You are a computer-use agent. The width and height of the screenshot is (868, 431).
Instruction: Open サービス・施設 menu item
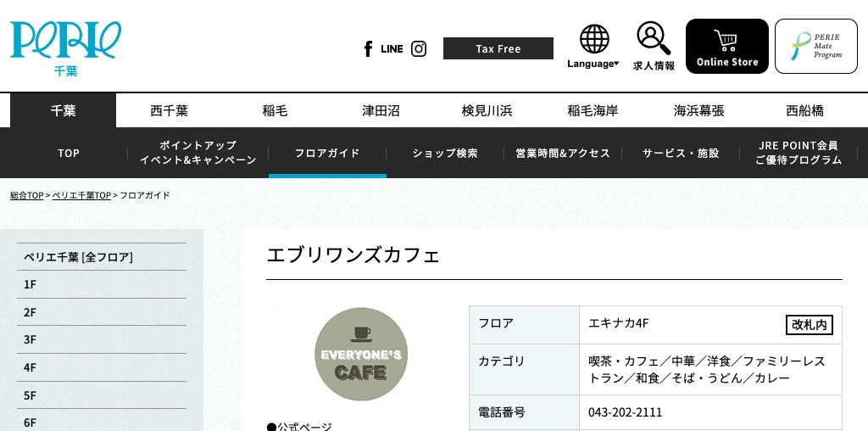pyautogui.click(x=681, y=153)
